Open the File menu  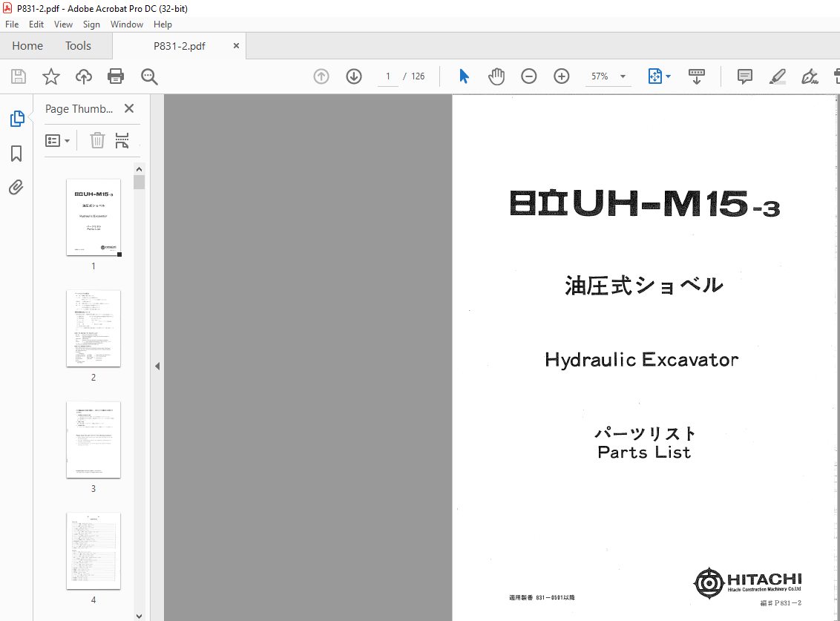pos(12,24)
